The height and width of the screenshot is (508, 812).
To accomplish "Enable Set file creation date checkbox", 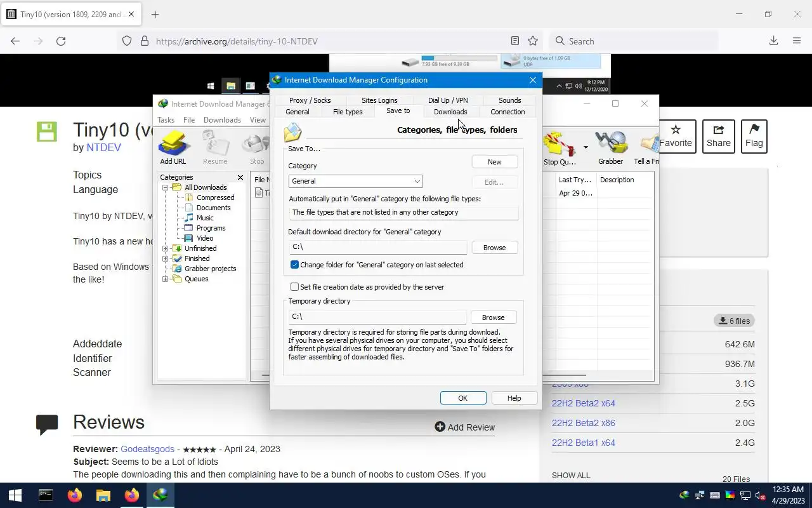I will click(294, 287).
